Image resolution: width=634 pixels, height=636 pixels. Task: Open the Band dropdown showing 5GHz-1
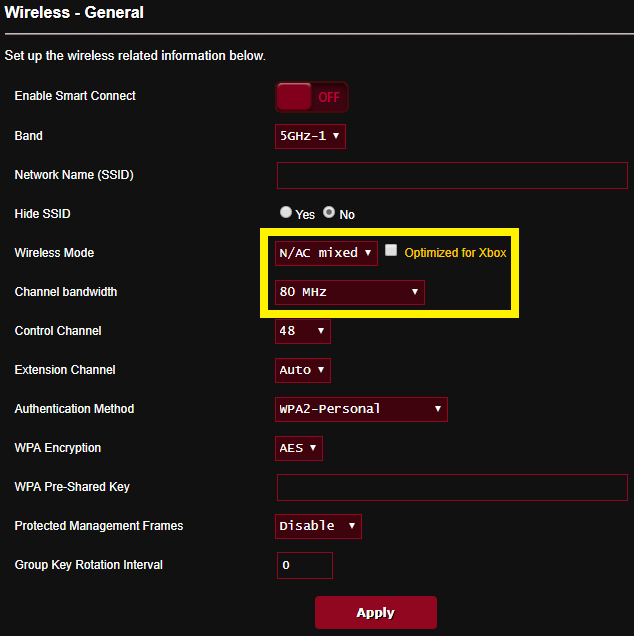(x=310, y=136)
